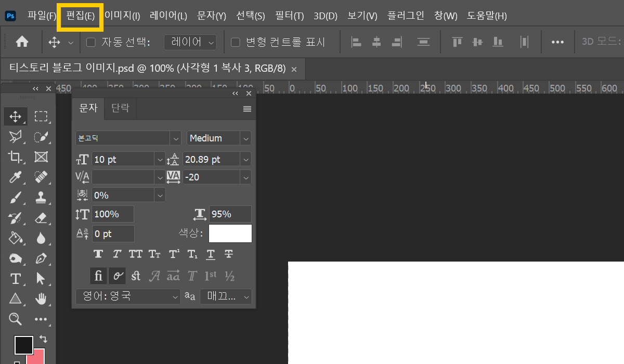Viewport: 624px width, 364px height.
Task: Select the Move tool in the toolbox
Action: click(16, 116)
